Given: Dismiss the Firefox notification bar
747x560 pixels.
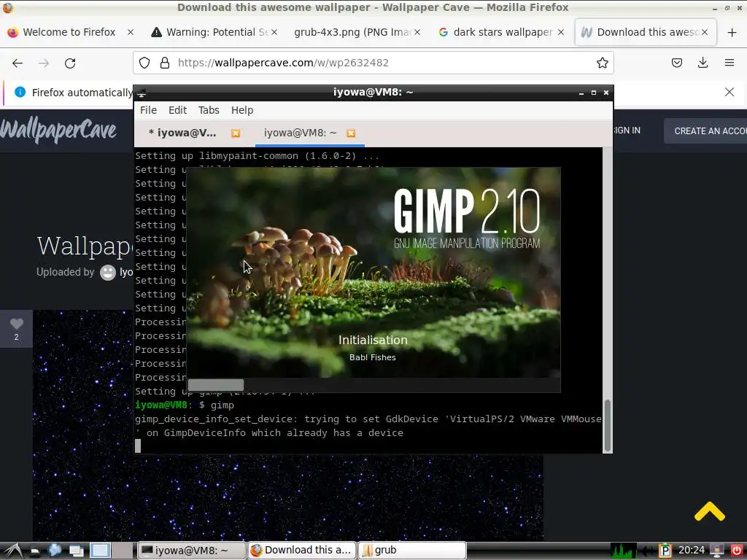Looking at the screenshot, I should pos(729,92).
